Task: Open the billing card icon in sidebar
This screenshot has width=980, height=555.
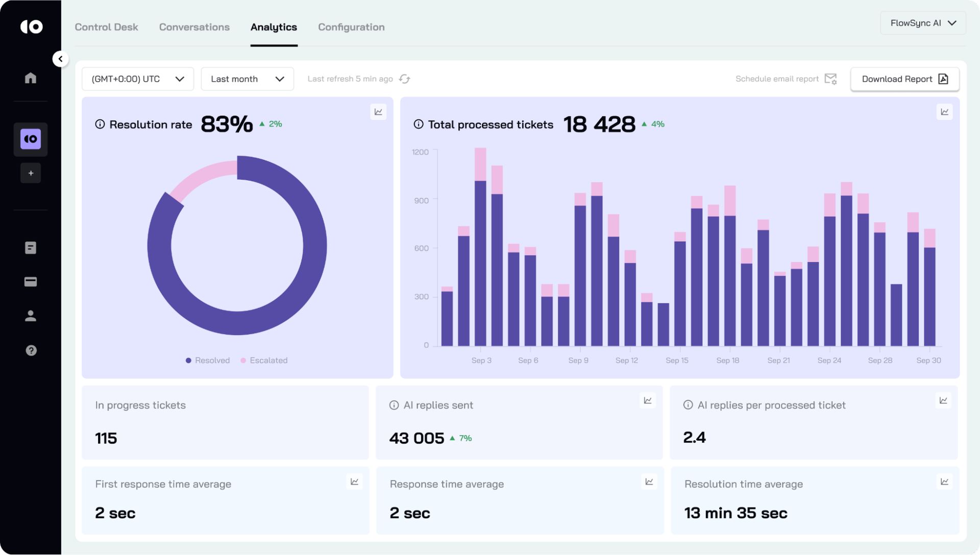Action: (x=31, y=282)
